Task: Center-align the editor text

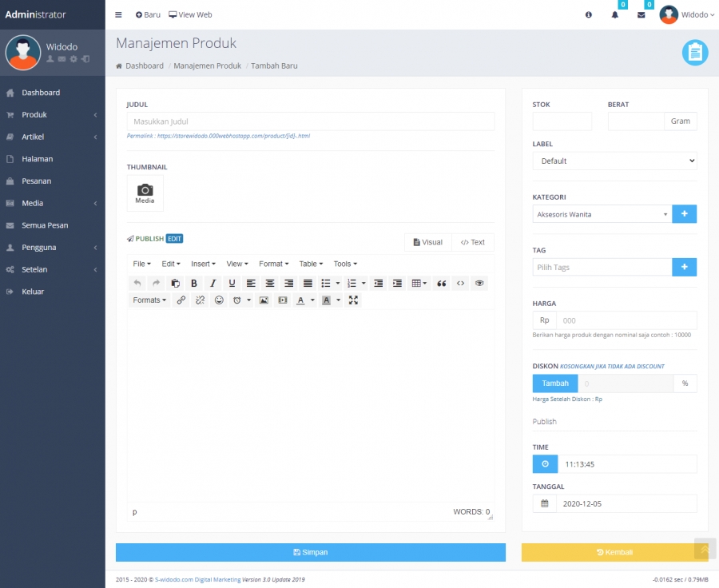Action: click(270, 283)
